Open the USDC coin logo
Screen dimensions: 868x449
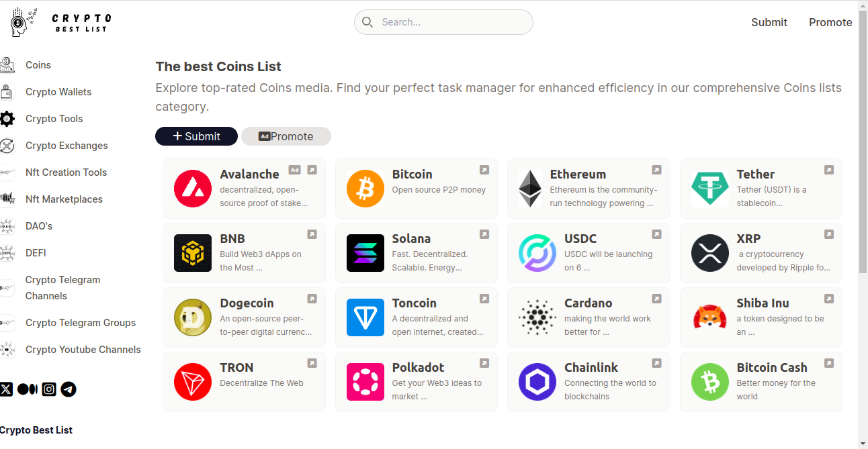click(537, 253)
